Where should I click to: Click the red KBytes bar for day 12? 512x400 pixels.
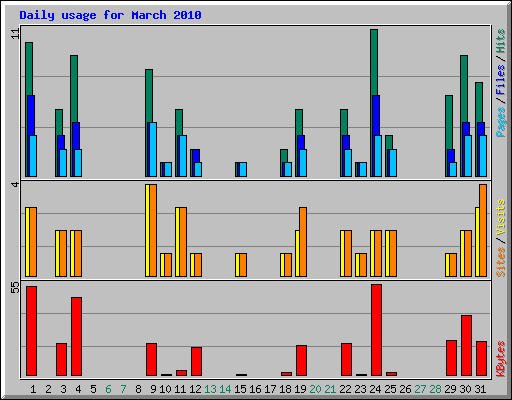coord(196,362)
